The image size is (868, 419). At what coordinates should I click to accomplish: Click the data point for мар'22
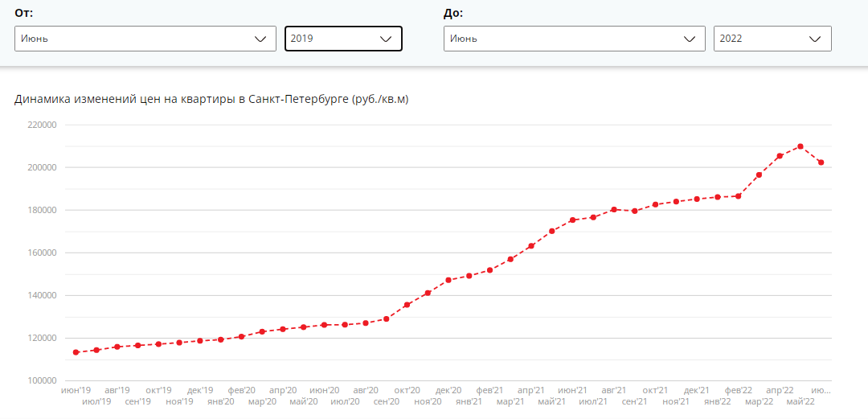pyautogui.click(x=759, y=175)
